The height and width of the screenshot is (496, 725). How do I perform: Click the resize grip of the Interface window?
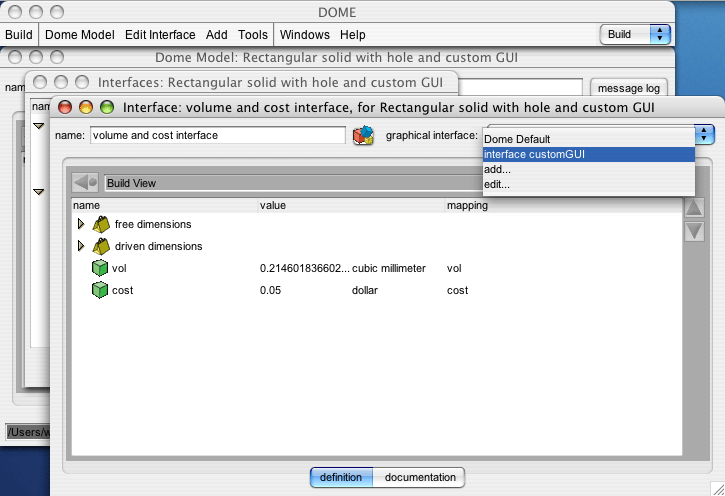coord(718,489)
